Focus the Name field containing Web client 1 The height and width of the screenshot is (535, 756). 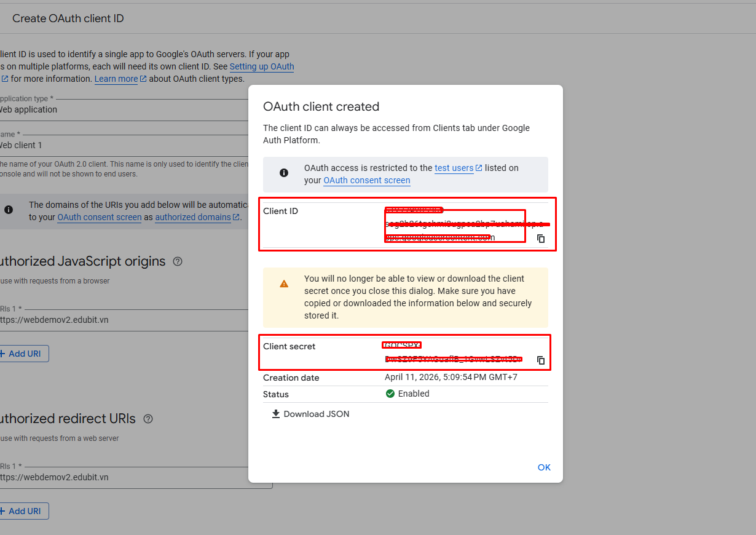pos(123,145)
